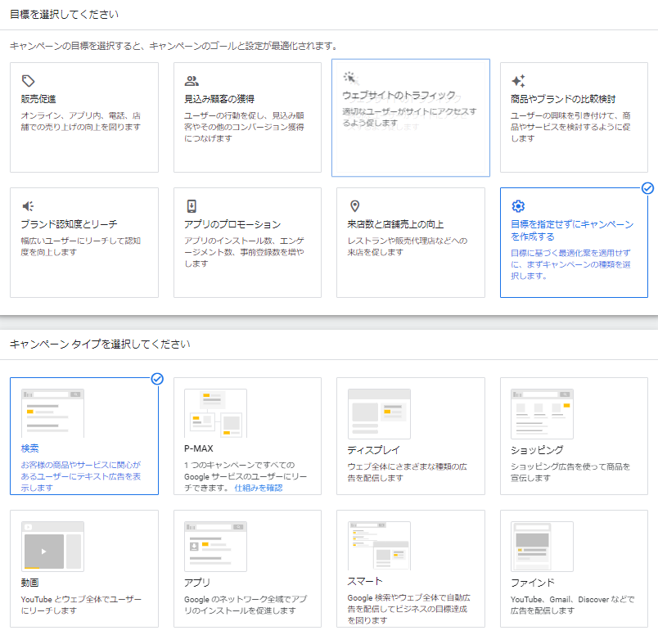This screenshot has height=644, width=658.
Task: Click the gear icon on 目標を指定せずにキャンペーン card
Action: [517, 206]
